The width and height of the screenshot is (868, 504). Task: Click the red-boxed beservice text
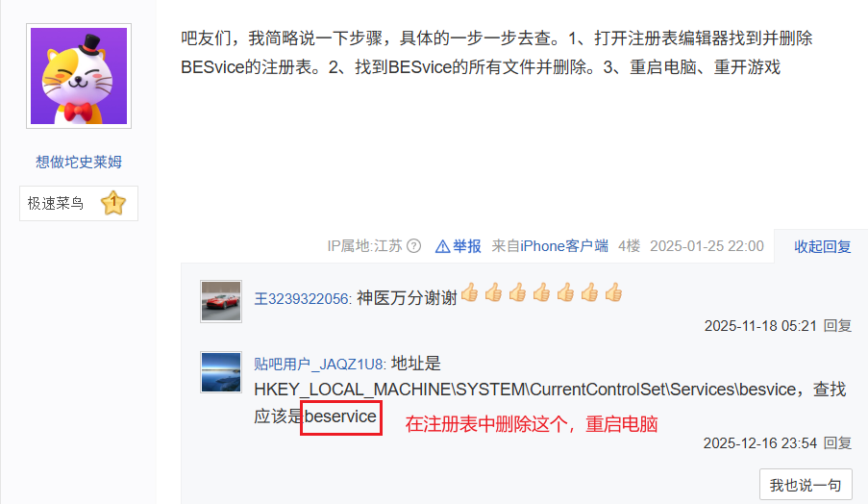tap(341, 417)
